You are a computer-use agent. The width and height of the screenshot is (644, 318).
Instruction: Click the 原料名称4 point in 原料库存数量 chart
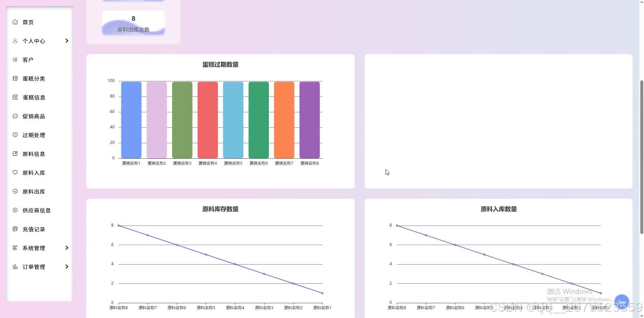235,264
